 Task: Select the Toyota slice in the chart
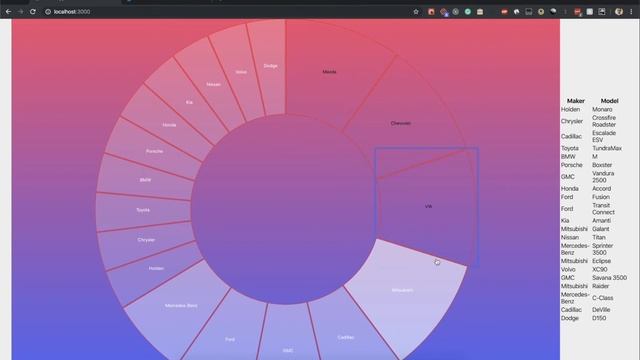click(143, 210)
